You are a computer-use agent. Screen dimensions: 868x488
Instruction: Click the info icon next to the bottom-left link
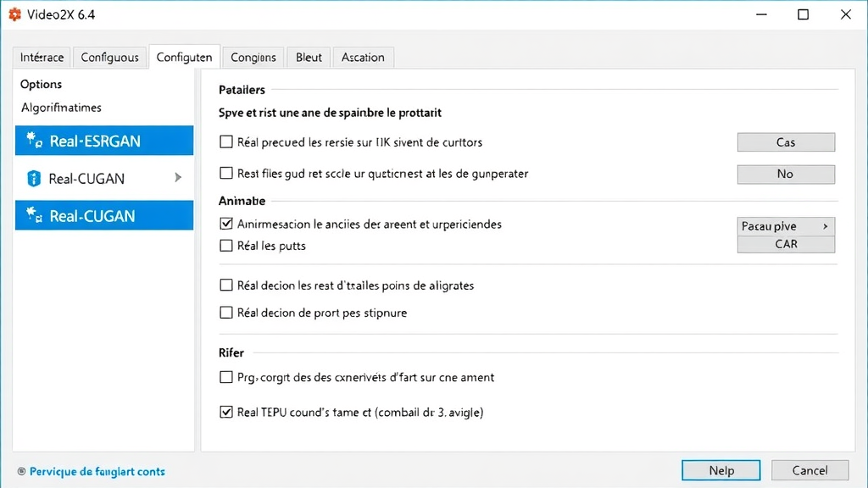19,471
